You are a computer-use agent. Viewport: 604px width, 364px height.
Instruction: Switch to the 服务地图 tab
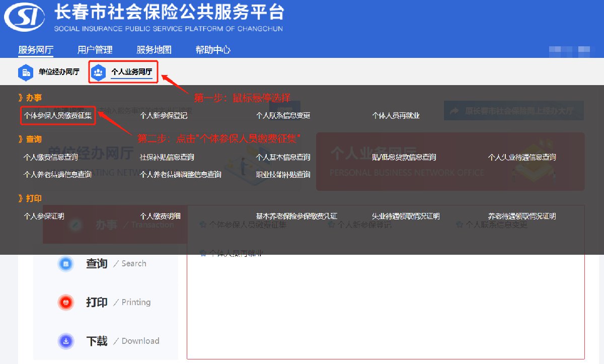[154, 50]
